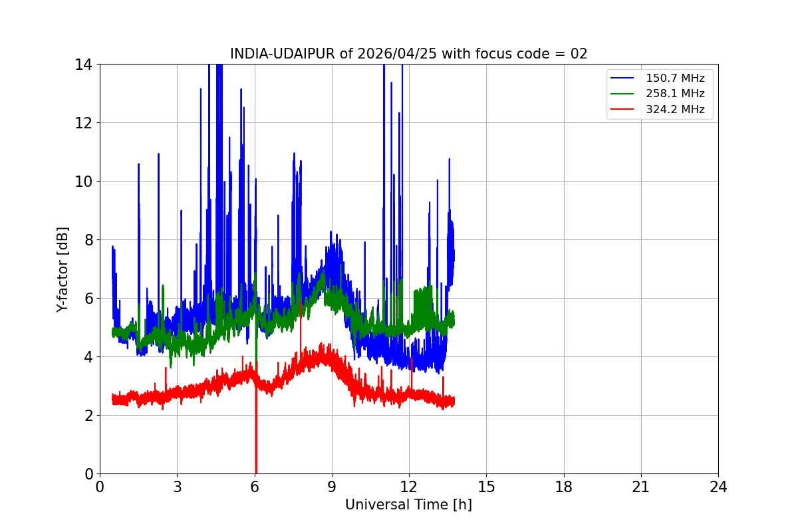Click the Y-factor [dB] axis label
This screenshot has height=532, width=798.
[63, 269]
